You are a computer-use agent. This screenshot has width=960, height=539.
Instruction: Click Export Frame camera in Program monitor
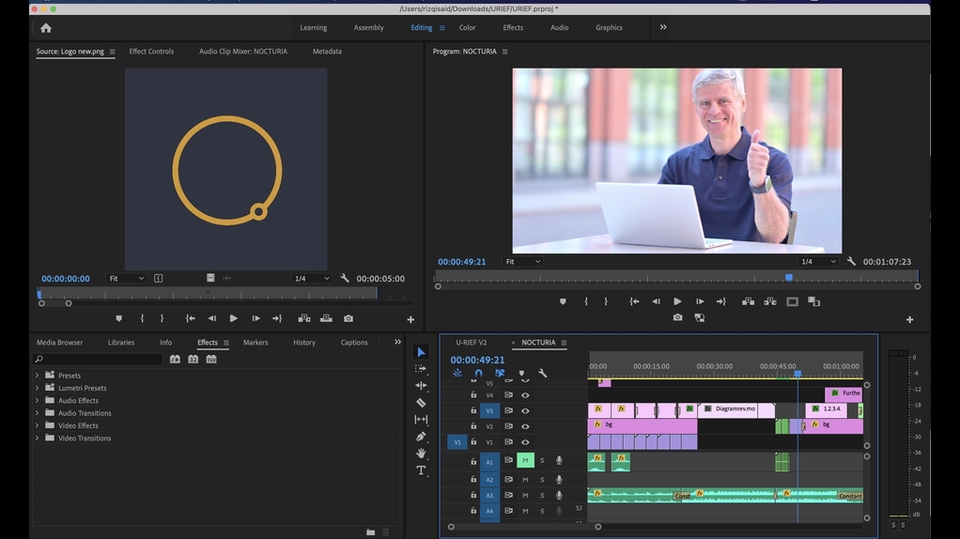[x=678, y=317]
